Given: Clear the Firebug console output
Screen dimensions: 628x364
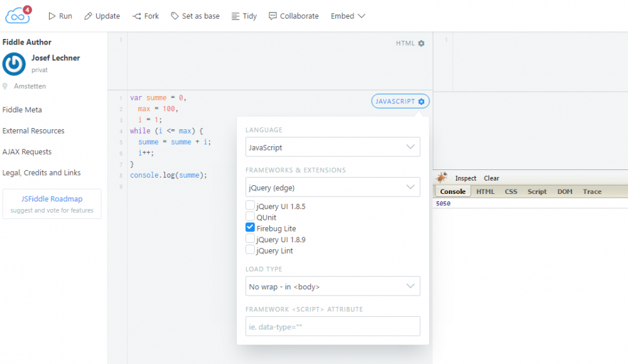Looking at the screenshot, I should (x=491, y=178).
